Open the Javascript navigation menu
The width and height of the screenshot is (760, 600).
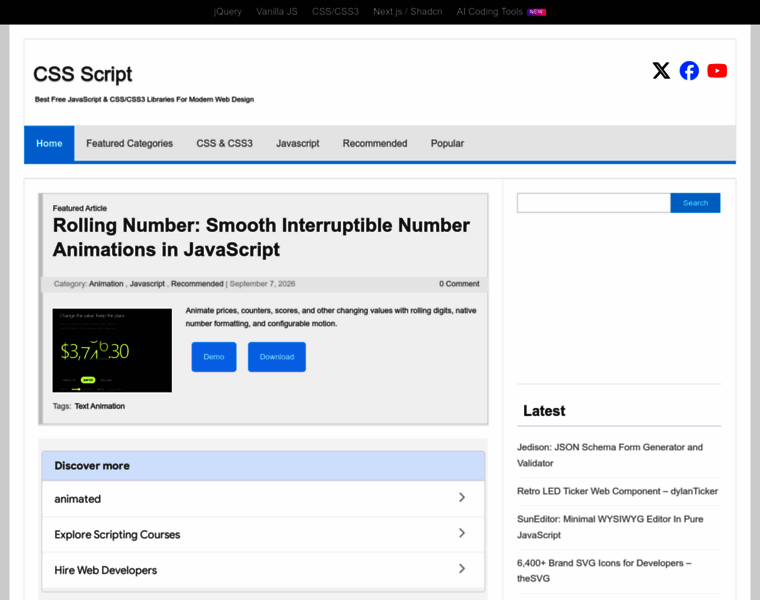pos(298,143)
